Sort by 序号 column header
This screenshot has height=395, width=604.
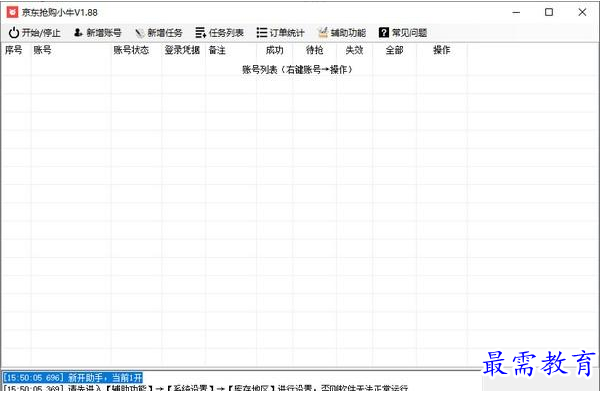(13, 50)
